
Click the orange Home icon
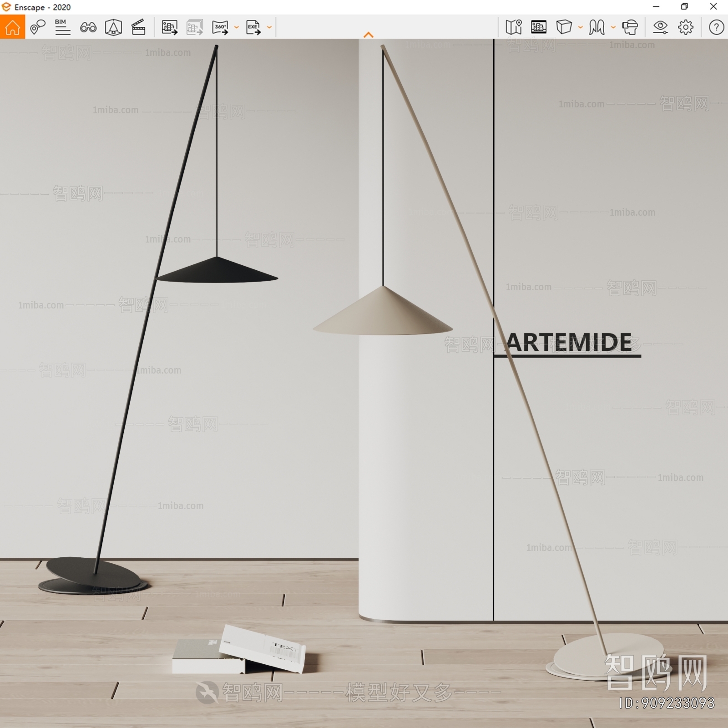12,27
